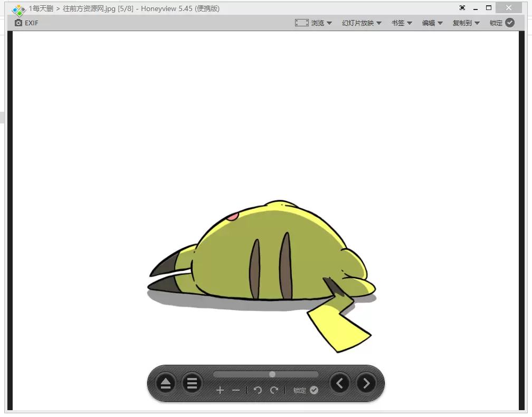Open the hamburger menu button

click(192, 383)
